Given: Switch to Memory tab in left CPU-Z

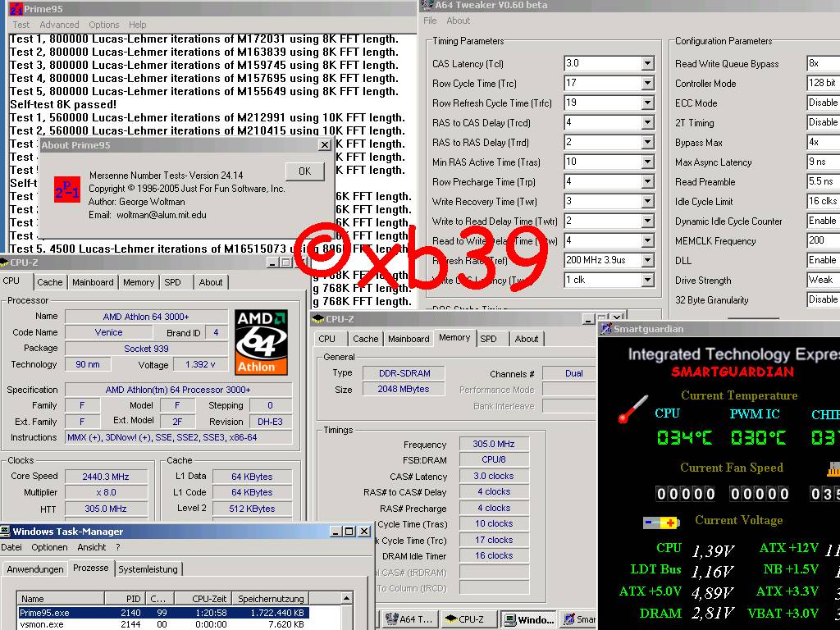Looking at the screenshot, I should [x=138, y=282].
